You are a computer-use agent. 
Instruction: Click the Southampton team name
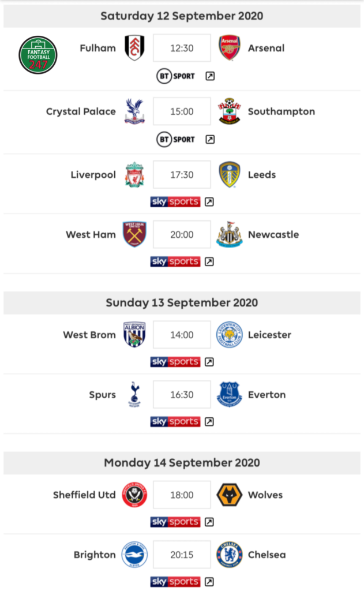click(x=282, y=111)
